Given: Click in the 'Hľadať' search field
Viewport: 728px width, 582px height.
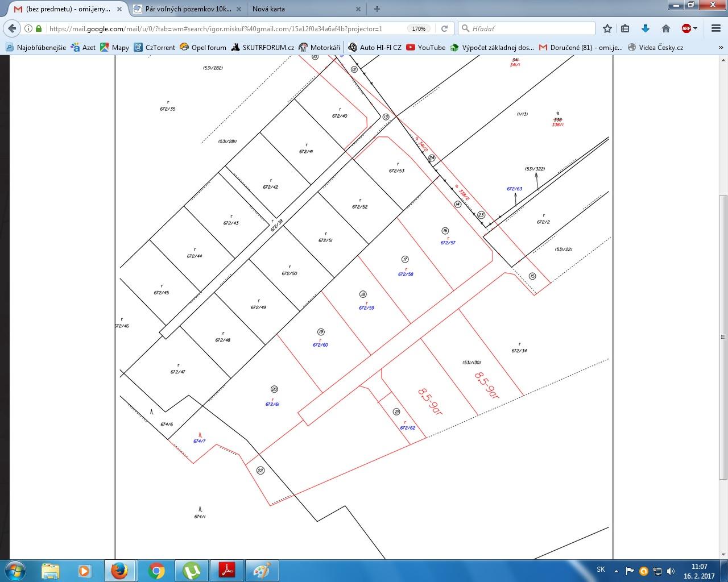Looking at the screenshot, I should click(529, 28).
